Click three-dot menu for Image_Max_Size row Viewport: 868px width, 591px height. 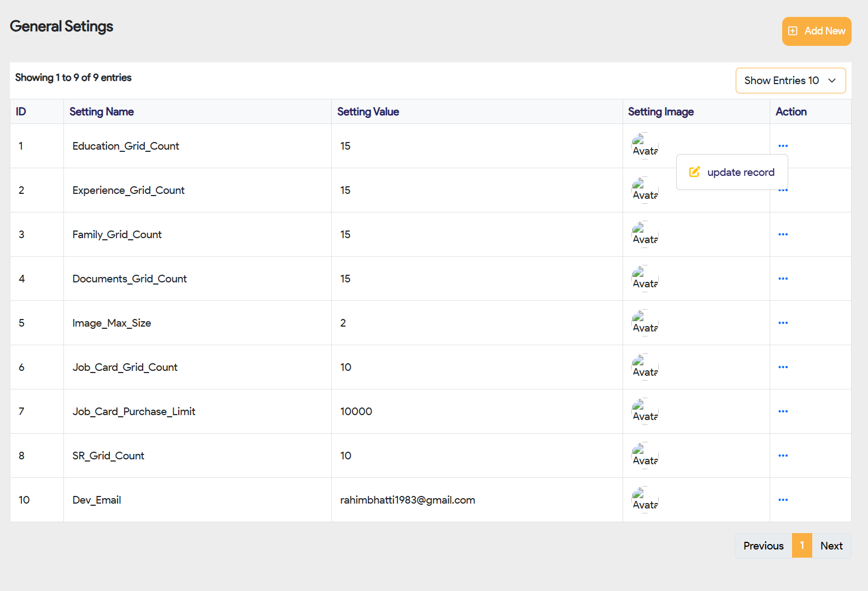[783, 323]
